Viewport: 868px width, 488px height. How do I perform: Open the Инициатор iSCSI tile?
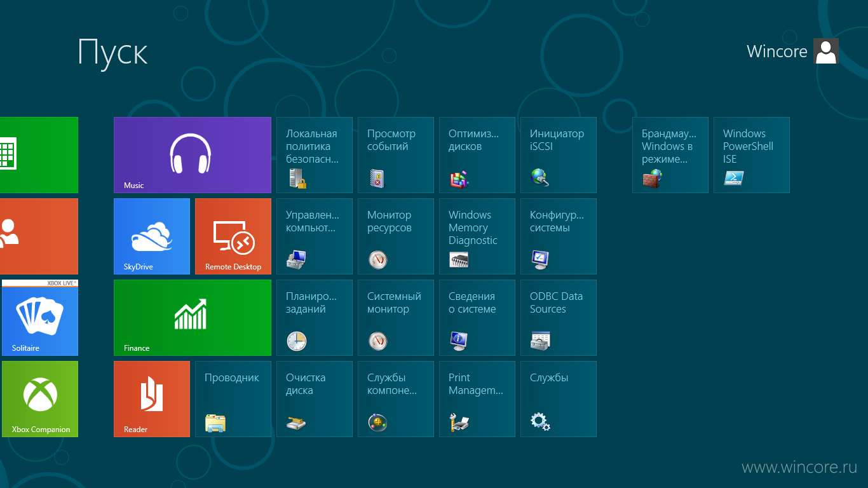click(558, 154)
